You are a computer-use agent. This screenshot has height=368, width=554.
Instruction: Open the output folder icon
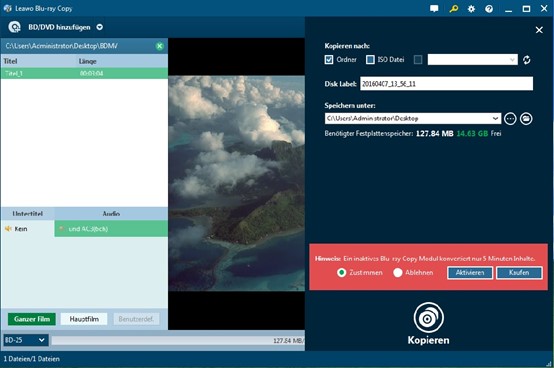(526, 119)
